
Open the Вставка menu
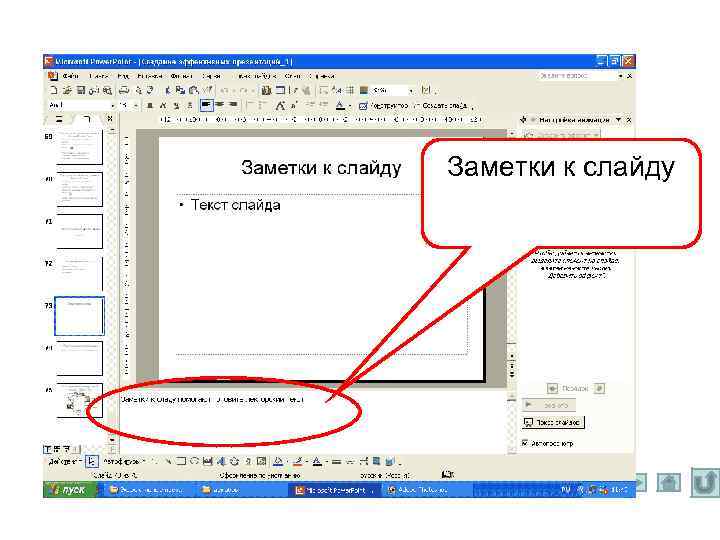coord(150,76)
